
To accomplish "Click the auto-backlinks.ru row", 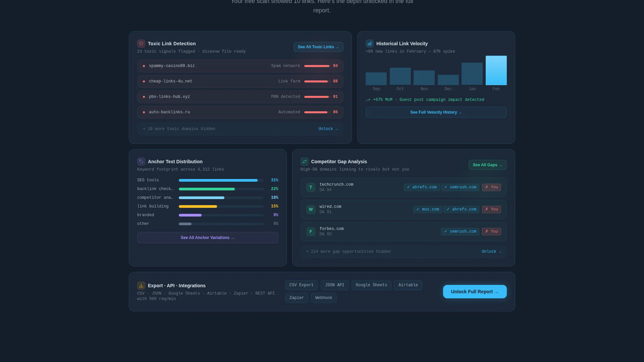I will (240, 112).
